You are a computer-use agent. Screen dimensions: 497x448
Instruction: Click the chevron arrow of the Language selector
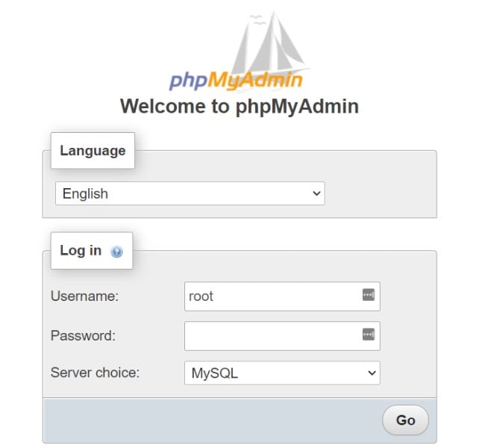tap(316, 193)
